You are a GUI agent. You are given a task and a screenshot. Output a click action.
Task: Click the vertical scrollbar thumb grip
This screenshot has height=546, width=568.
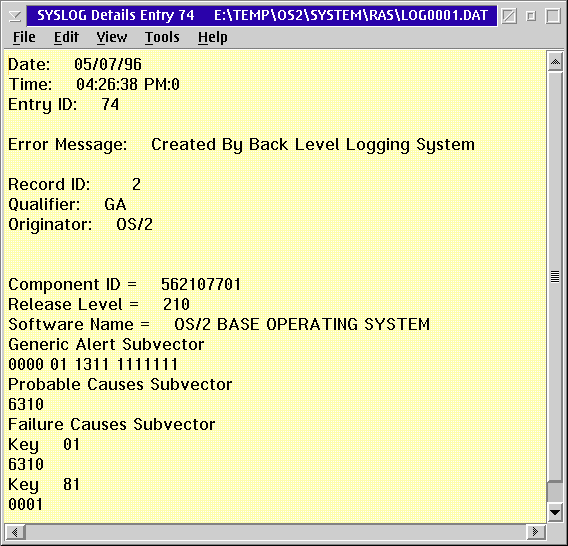pyautogui.click(x=555, y=276)
